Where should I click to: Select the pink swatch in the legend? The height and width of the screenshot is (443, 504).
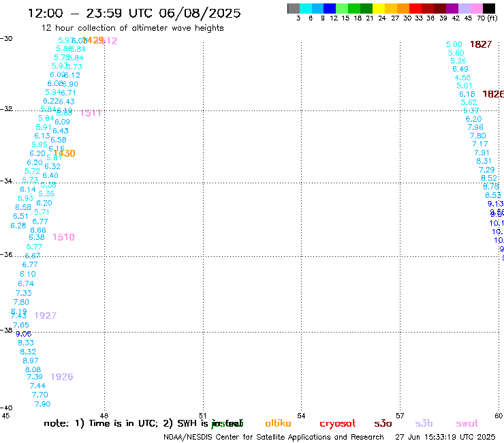(x=476, y=8)
